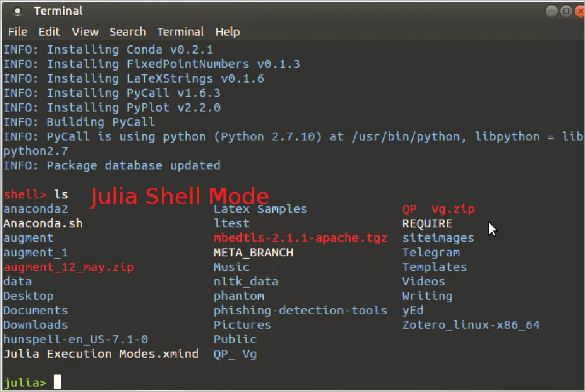Open the Search menu
This screenshot has width=585, height=392.
(x=127, y=32)
